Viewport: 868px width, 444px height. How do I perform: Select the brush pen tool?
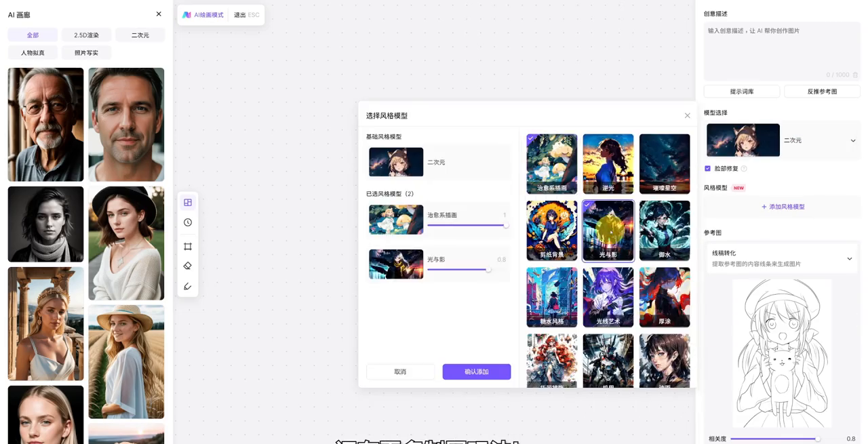pos(188,287)
